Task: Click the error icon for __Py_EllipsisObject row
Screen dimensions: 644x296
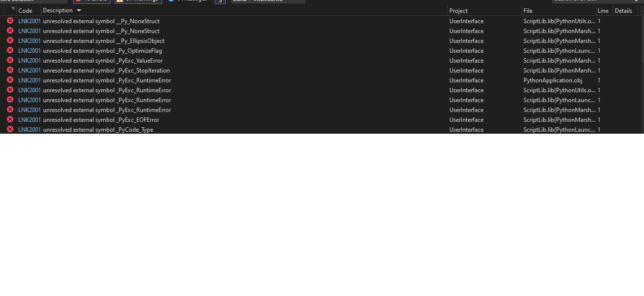Action: [x=10, y=40]
